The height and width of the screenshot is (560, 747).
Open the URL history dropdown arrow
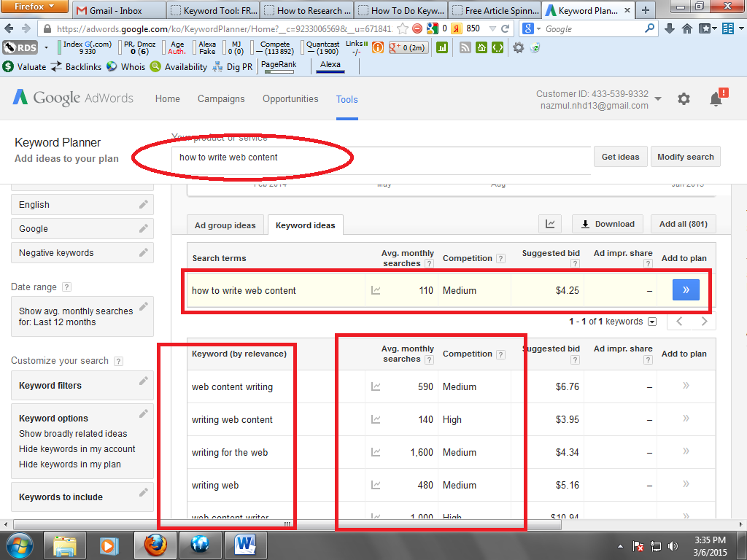pyautogui.click(x=492, y=28)
